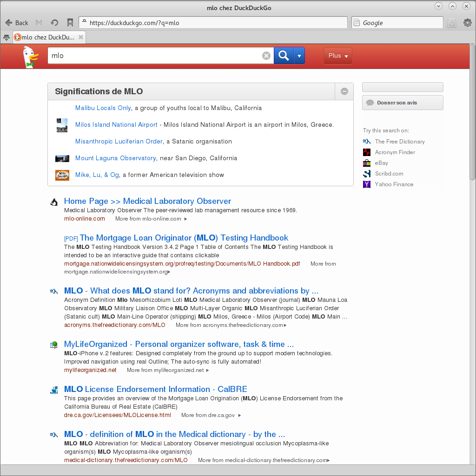The height and width of the screenshot is (476, 476).
Task: Open Mount Laguna Observatory link
Action: coord(115,158)
